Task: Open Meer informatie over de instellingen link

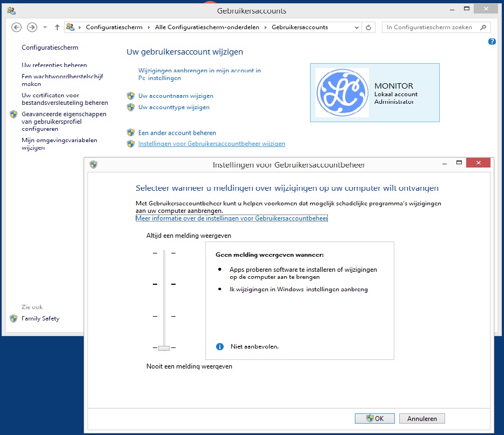Action: pos(232,218)
